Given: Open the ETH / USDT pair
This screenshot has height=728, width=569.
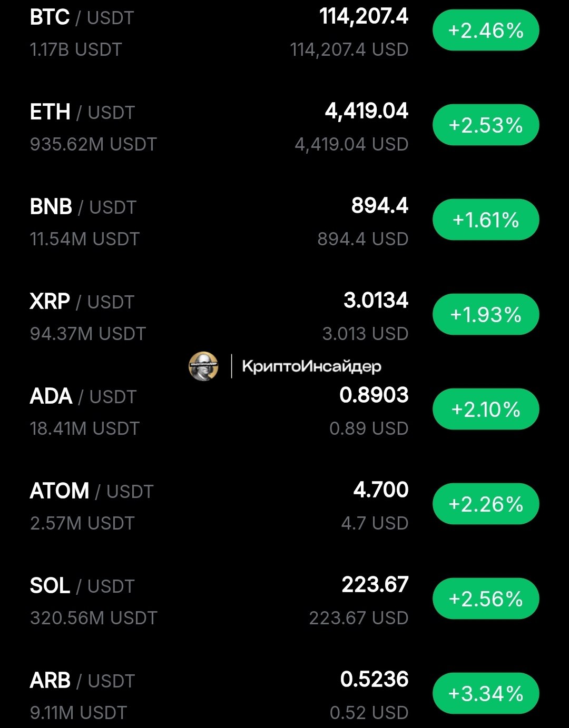Looking at the screenshot, I should pos(83,112).
